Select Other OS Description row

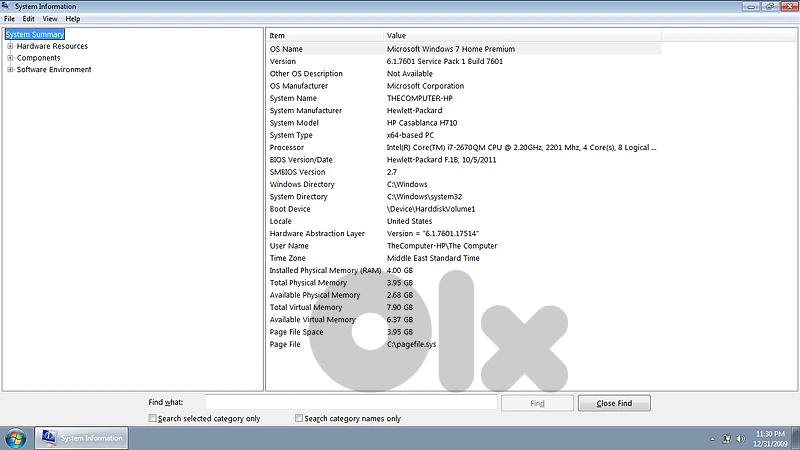pyautogui.click(x=464, y=73)
